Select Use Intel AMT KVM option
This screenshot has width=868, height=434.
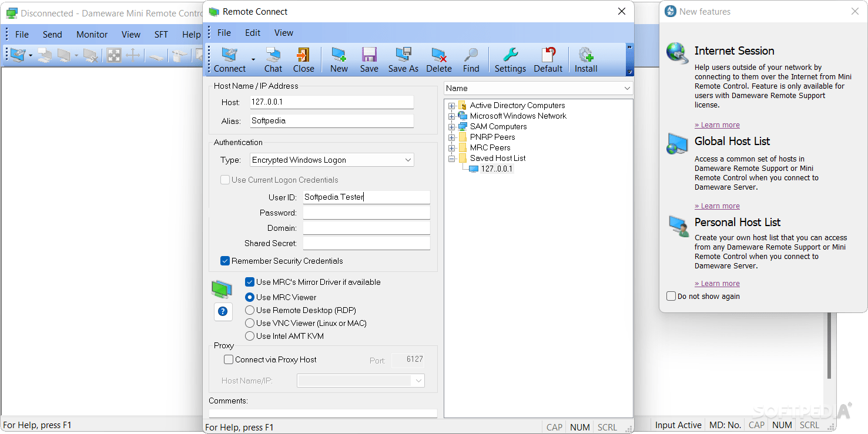(x=250, y=336)
